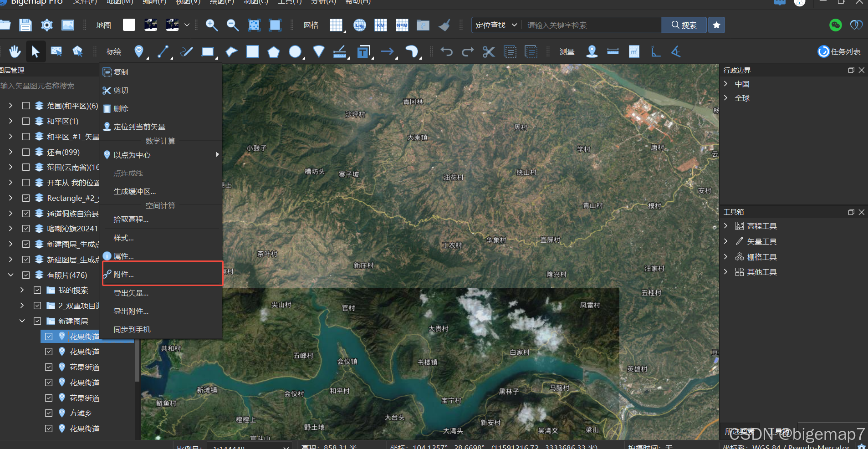Click the clear broom icon
This screenshot has width=868, height=449.
(444, 25)
